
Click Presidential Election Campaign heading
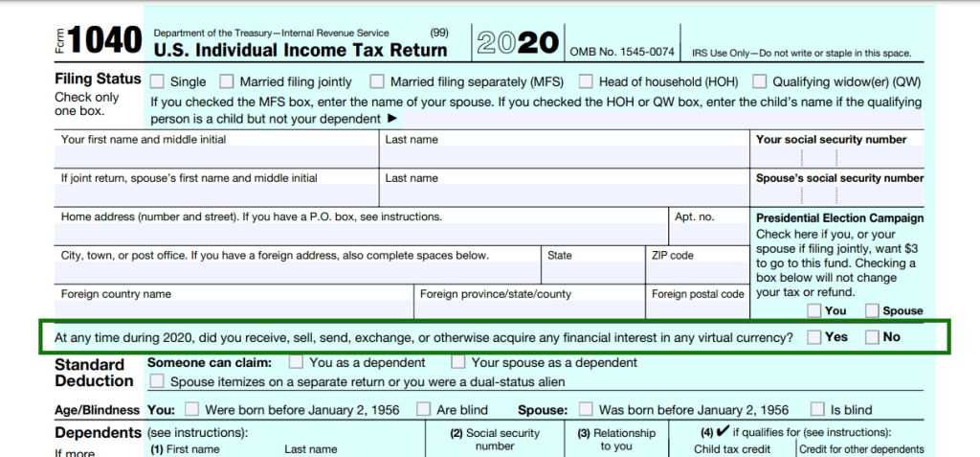840,218
